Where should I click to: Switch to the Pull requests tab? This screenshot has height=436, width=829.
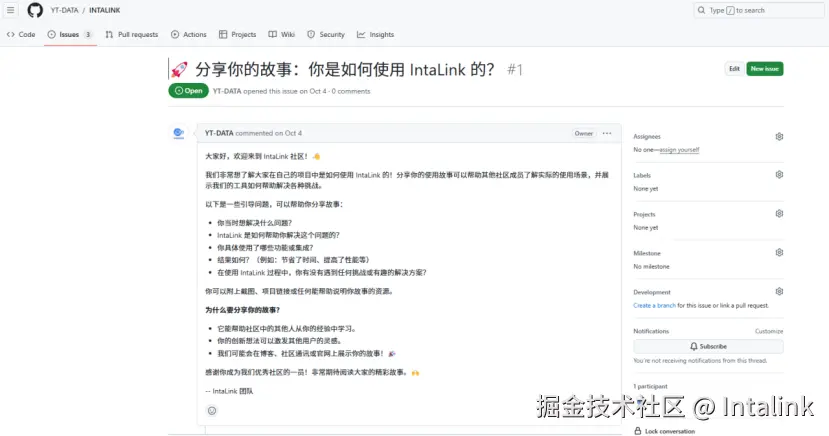pyautogui.click(x=132, y=34)
